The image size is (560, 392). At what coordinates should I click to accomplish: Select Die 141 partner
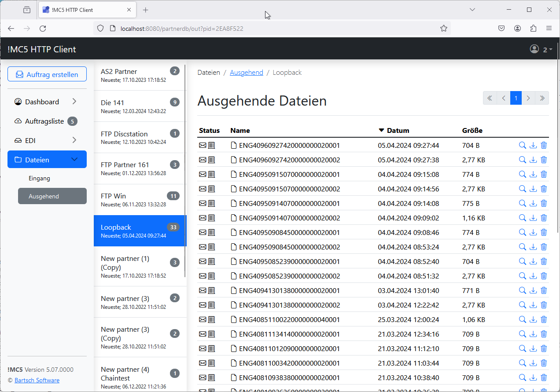pyautogui.click(x=139, y=106)
